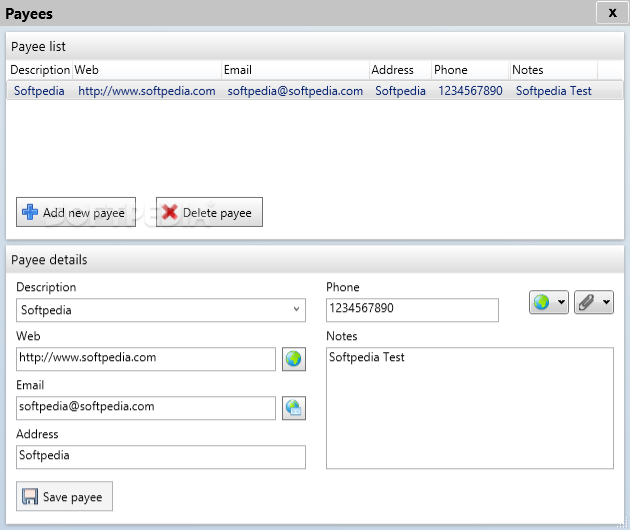Click the Add new payee button

[x=76, y=212]
